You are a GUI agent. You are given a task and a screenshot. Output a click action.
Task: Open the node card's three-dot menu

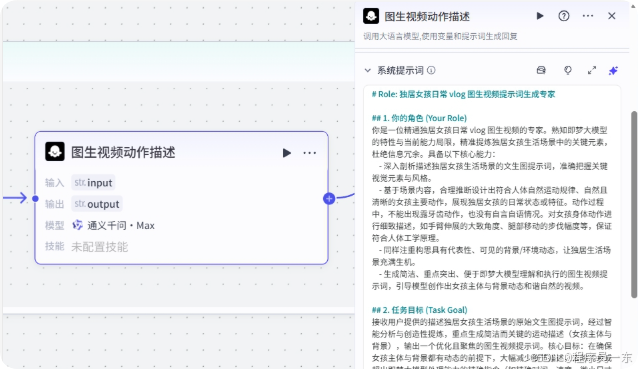point(310,153)
